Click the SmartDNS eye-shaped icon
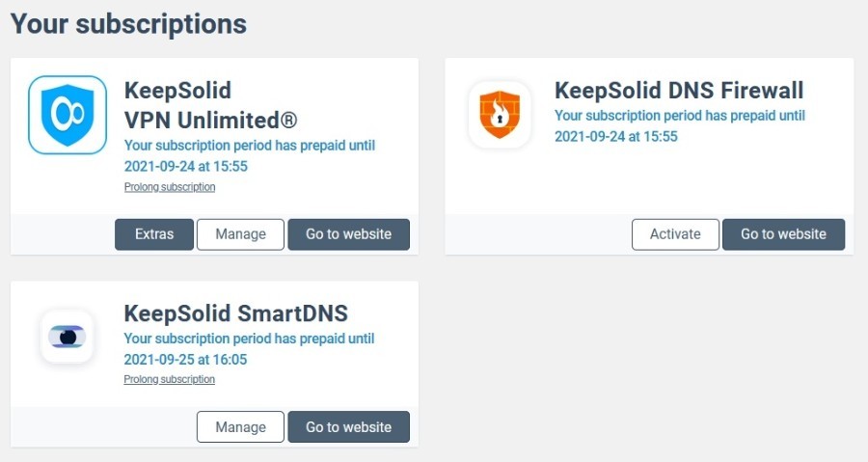Screen dimensions: 868x462 (67, 337)
